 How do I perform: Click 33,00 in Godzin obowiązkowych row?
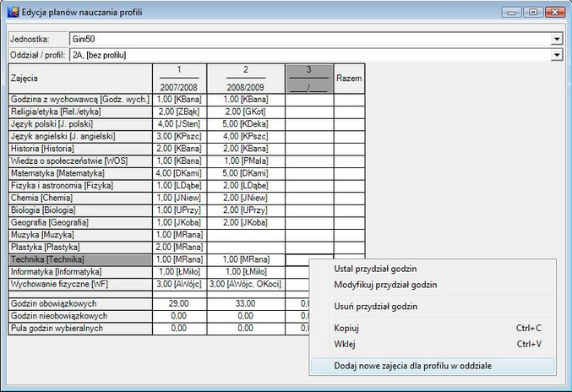pos(246,304)
